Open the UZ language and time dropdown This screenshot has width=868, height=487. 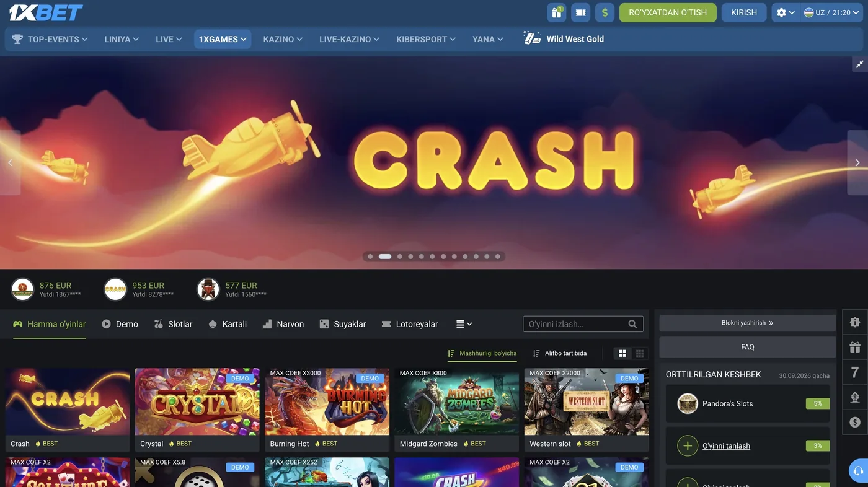[831, 12]
